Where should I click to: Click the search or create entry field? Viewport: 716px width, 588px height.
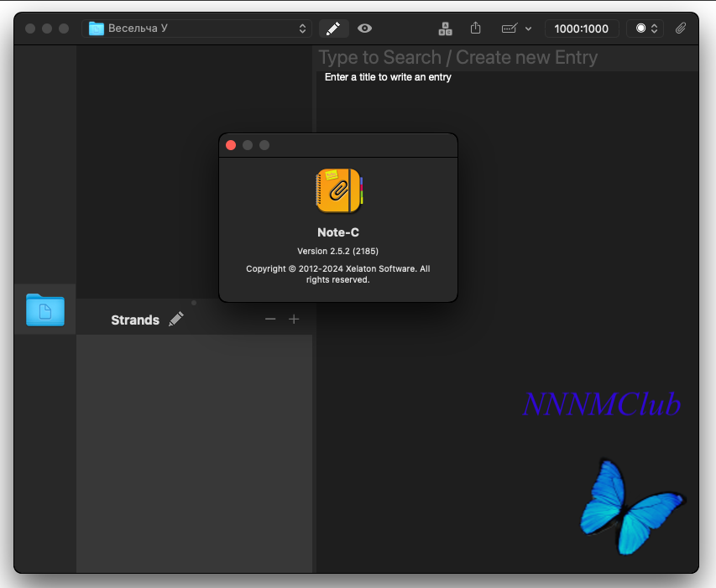507,58
